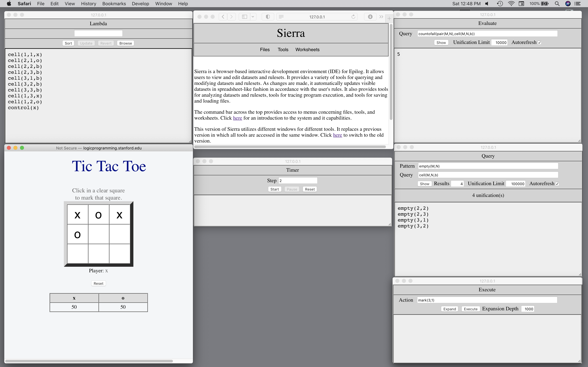Show downloads via the download arrow icon
This screenshot has height=367, width=588.
click(x=370, y=17)
